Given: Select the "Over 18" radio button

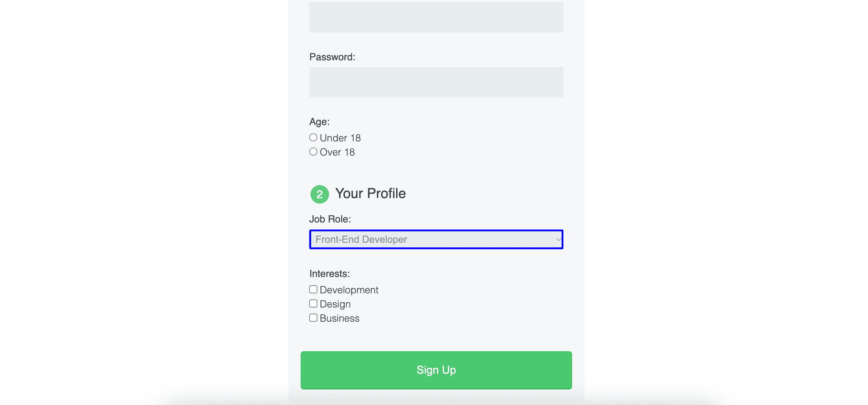Looking at the screenshot, I should coord(313,151).
